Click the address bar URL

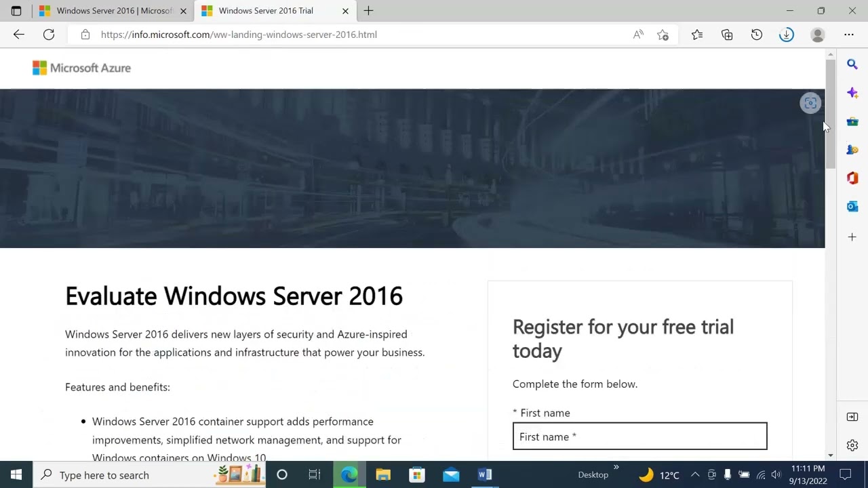pos(239,35)
